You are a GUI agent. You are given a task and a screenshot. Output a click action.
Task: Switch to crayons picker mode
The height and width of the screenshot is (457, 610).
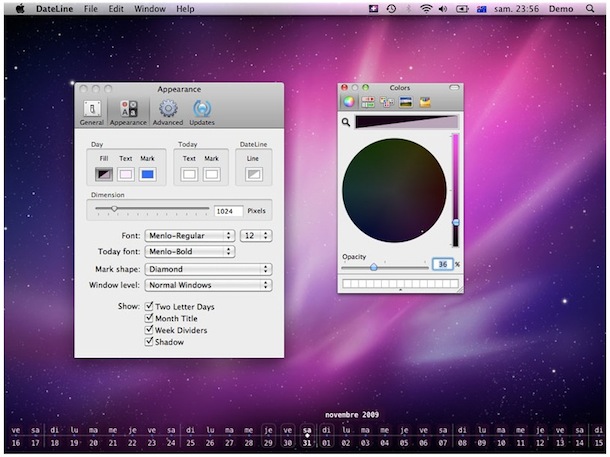(x=425, y=102)
